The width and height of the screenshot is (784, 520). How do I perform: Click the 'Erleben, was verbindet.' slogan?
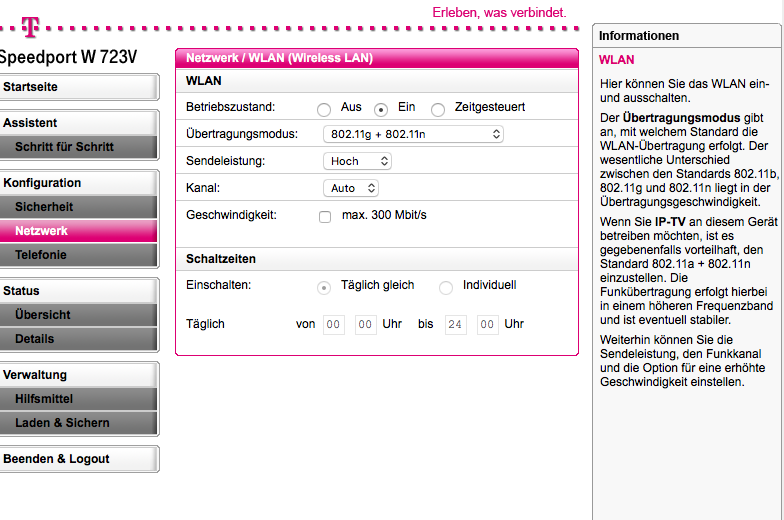(499, 12)
